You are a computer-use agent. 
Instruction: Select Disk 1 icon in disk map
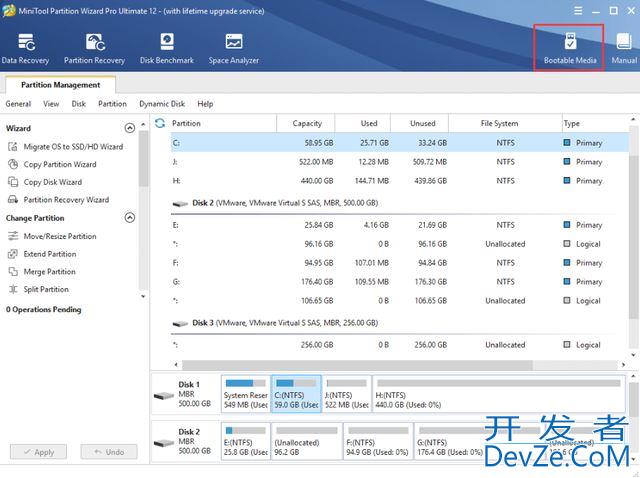[164, 395]
